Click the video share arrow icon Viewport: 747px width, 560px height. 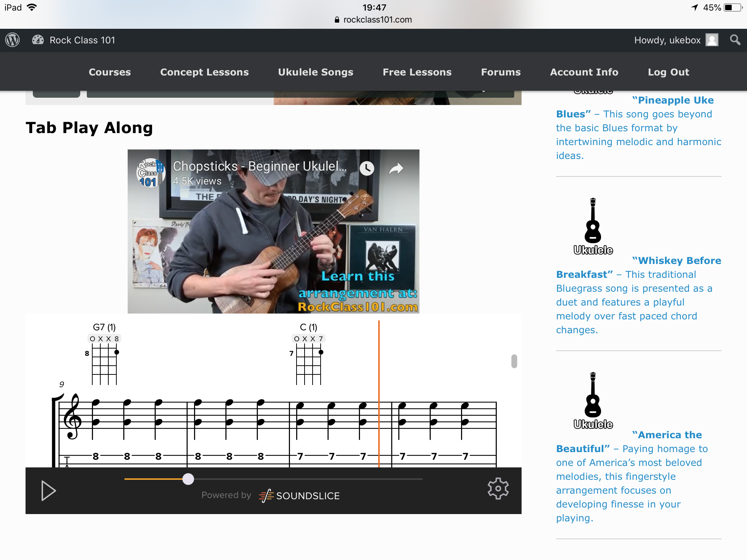click(x=396, y=168)
